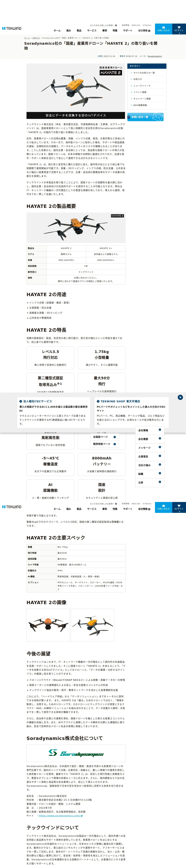
Task: Click the -5〜45℃ 稼働温度 feature card
Action: point(50,464)
